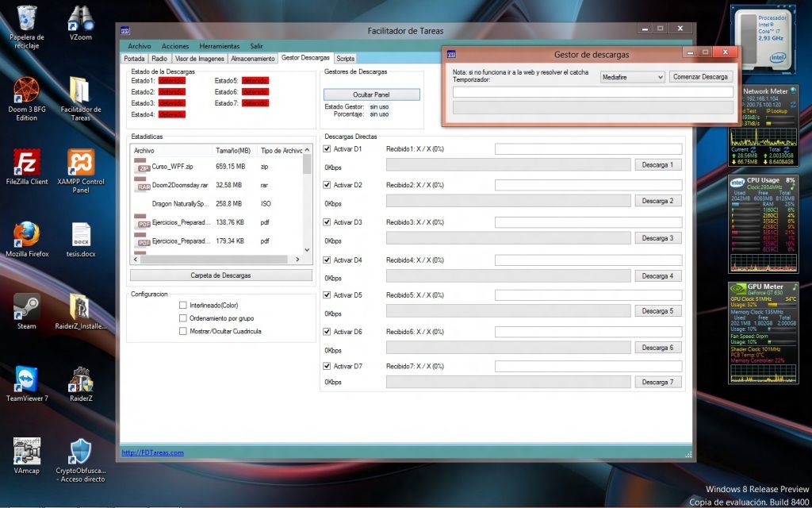Click the URL input field in Gestor de descargas
The image size is (812, 508).
click(x=593, y=92)
